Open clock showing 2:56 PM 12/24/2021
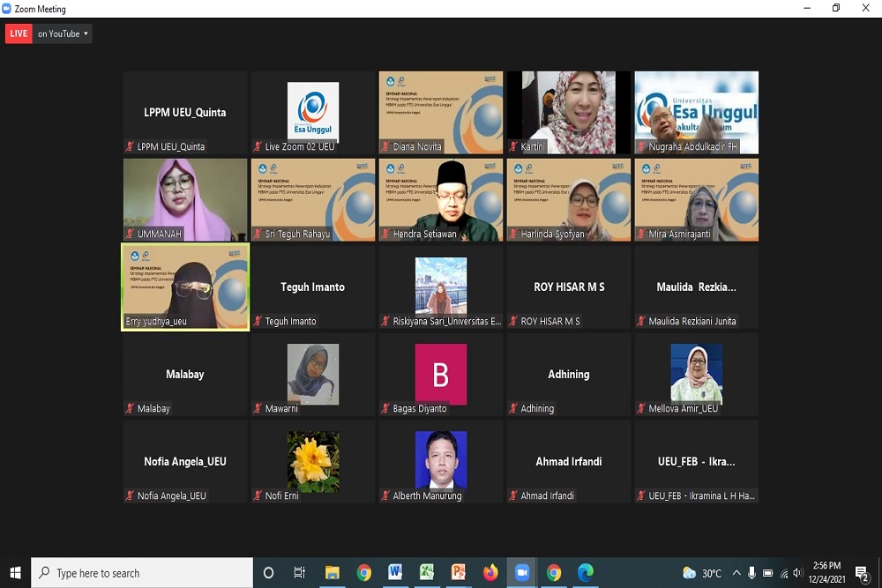The width and height of the screenshot is (882, 588). click(827, 572)
